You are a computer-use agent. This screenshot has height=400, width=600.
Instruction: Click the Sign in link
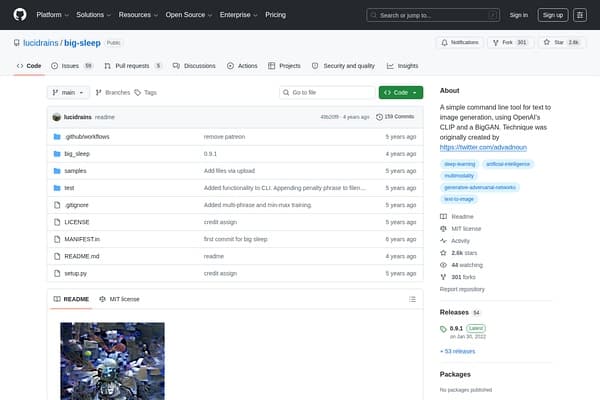(518, 15)
